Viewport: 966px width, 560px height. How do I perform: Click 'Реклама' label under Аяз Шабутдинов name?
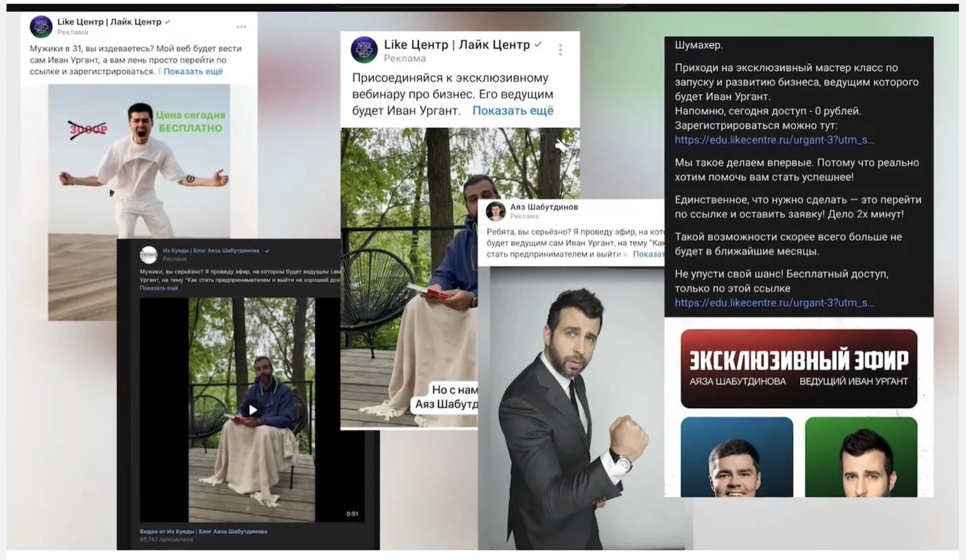coord(525,216)
